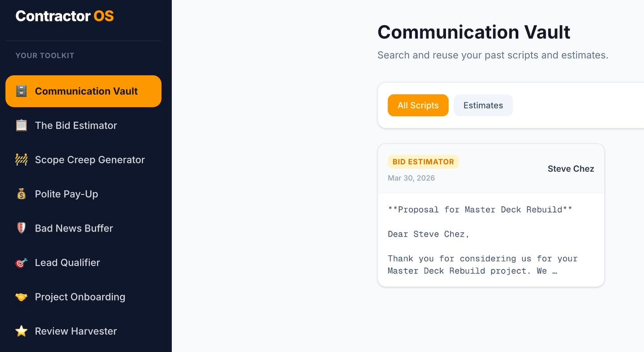Open The Bid Estimator from sidebar

tap(76, 125)
